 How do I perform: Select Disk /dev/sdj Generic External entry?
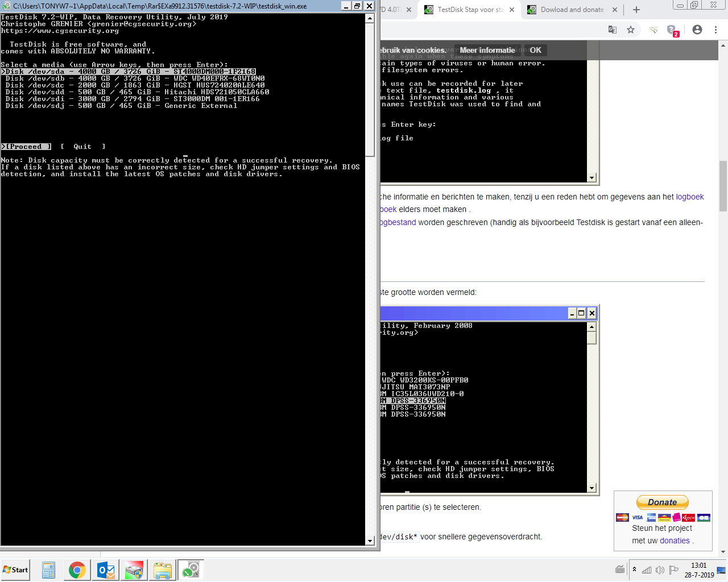(122, 106)
